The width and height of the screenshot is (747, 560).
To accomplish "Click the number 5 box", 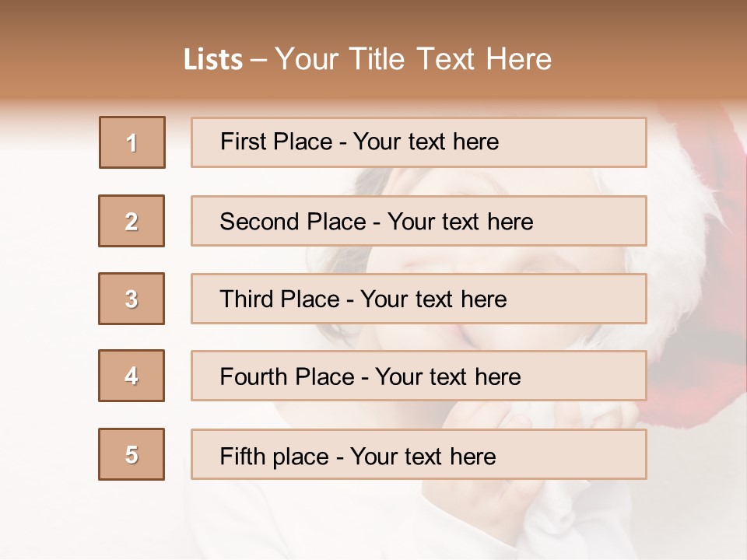I will point(132,454).
